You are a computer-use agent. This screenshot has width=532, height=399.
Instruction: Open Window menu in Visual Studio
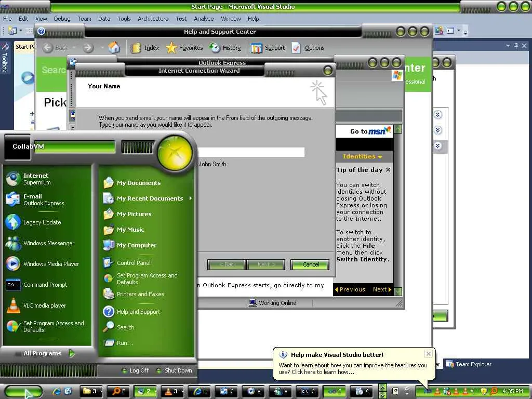tap(231, 19)
